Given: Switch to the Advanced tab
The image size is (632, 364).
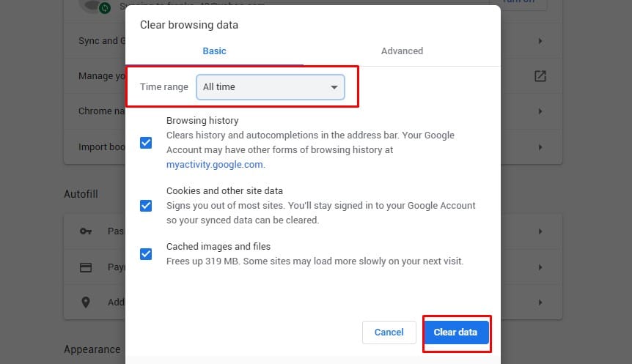Looking at the screenshot, I should [402, 51].
